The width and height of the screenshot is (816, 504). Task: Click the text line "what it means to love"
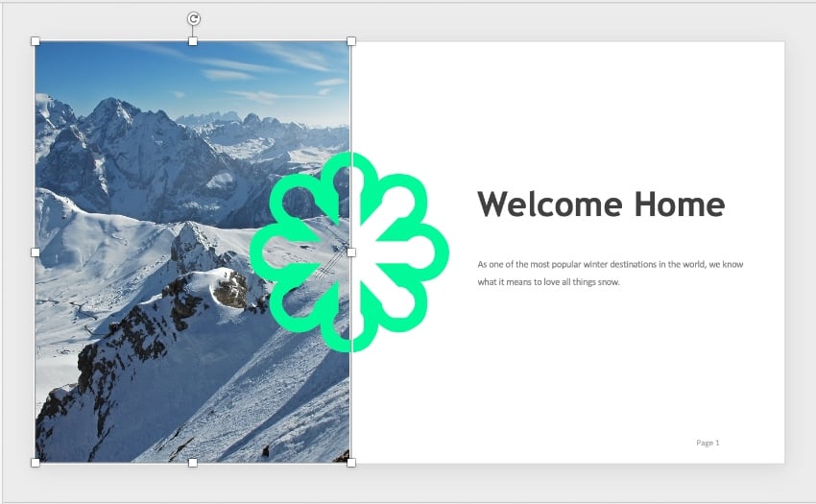click(x=548, y=282)
